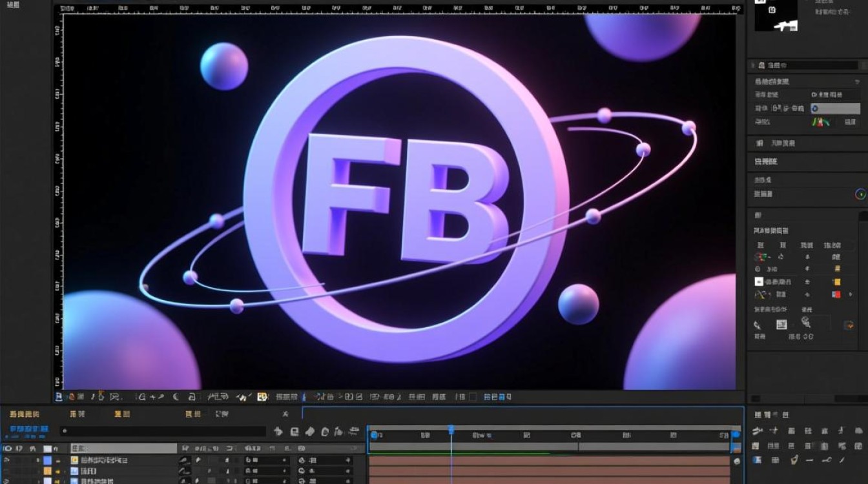Toggle the eye icon in layer column header
The image size is (868, 484).
[7, 448]
